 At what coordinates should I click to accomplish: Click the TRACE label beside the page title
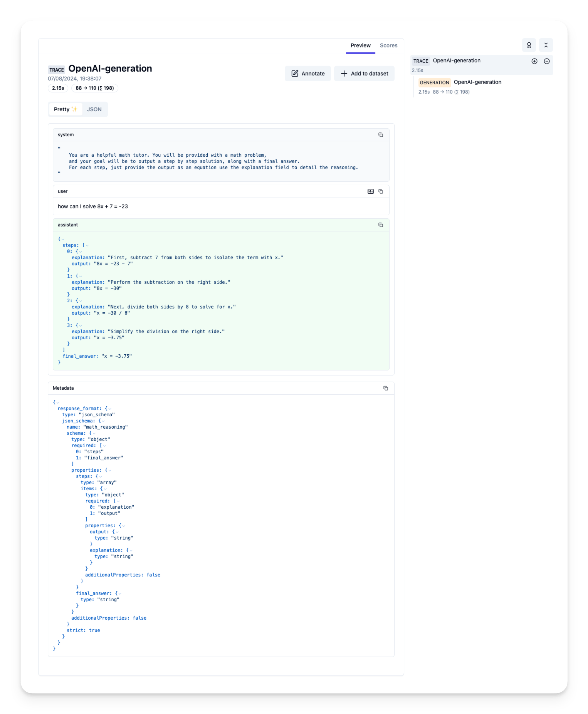click(57, 70)
